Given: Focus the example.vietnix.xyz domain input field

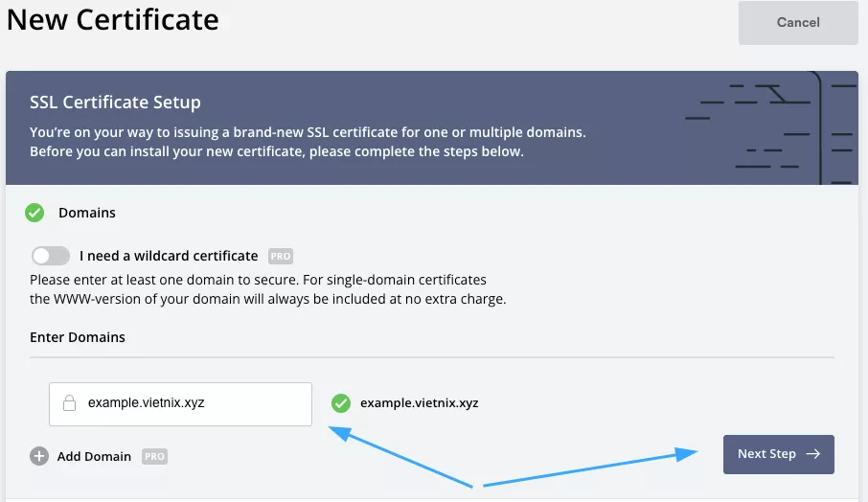Looking at the screenshot, I should pos(192,403).
